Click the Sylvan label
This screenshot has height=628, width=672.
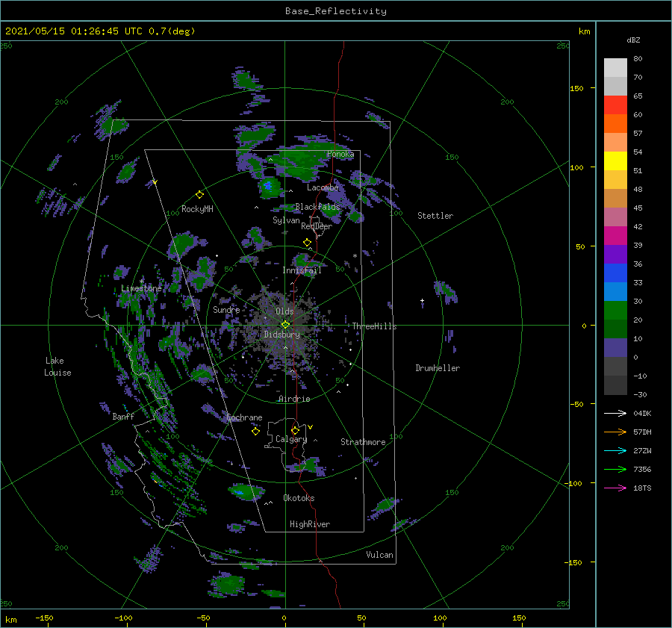click(x=286, y=220)
